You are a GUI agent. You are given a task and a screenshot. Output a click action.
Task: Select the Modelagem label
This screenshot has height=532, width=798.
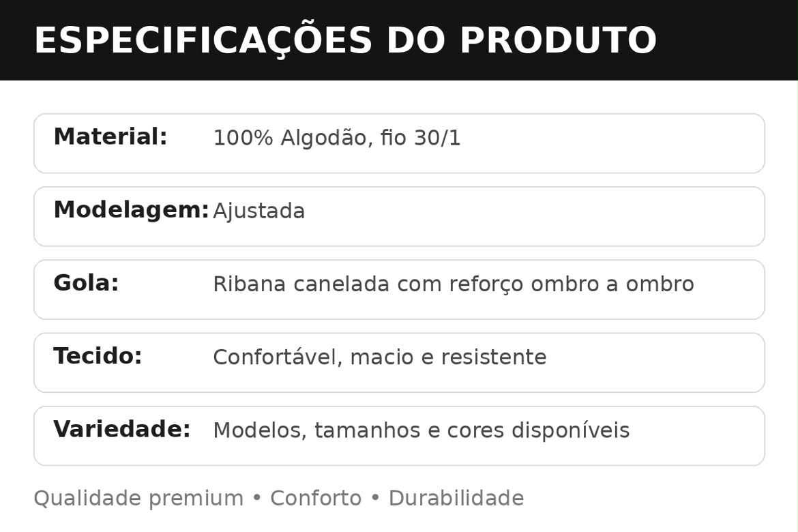(x=132, y=210)
